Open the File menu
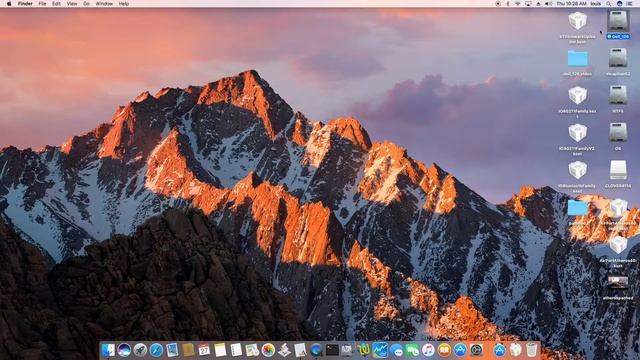 (42, 4)
